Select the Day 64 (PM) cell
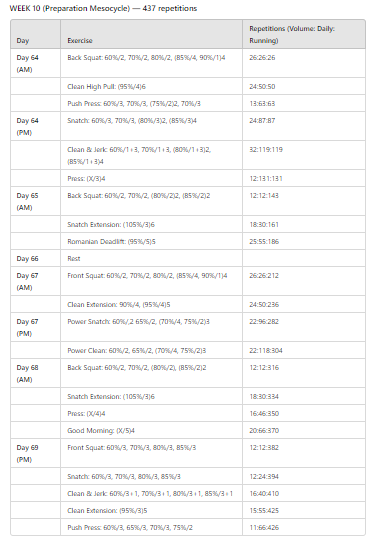 [35, 126]
